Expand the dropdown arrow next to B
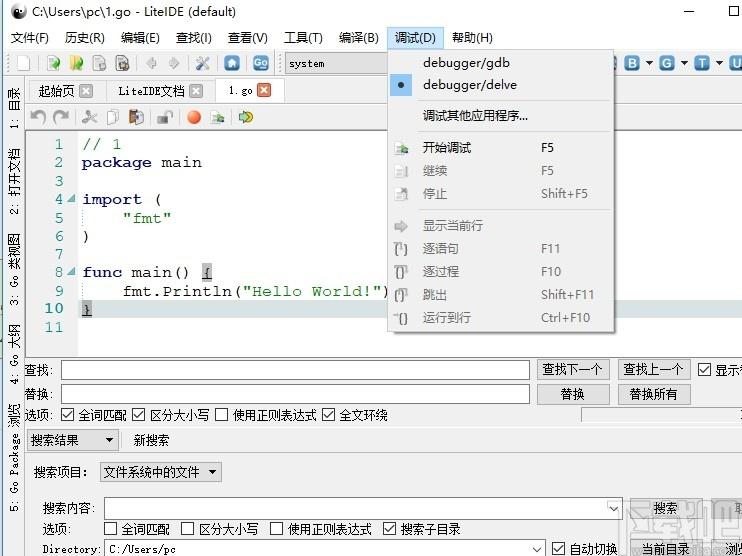 point(649,63)
